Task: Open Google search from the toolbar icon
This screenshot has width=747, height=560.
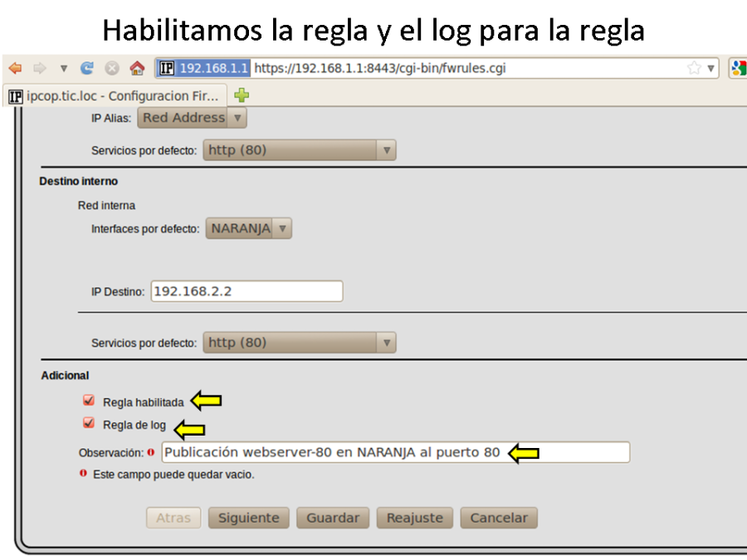Action: coord(741,68)
